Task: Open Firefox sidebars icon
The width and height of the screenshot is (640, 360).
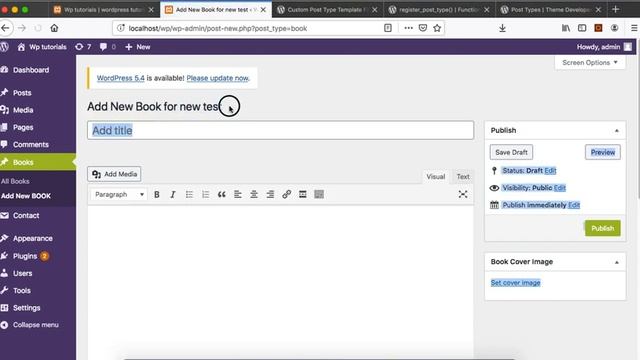Action: coord(582,28)
